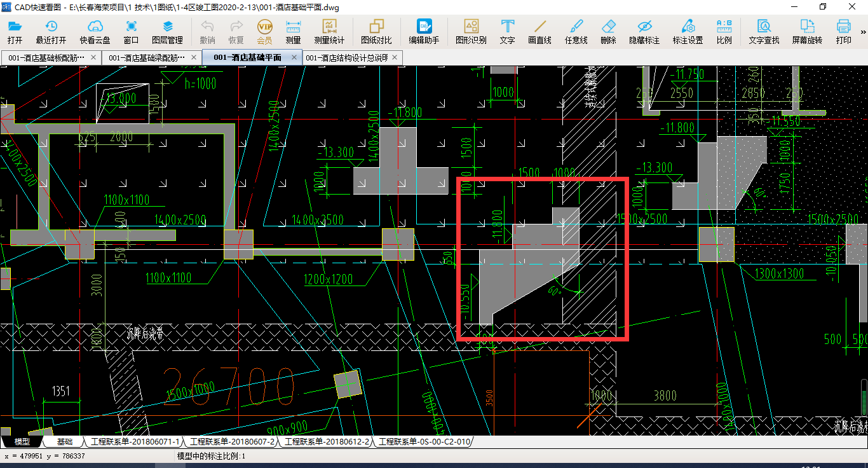Click the 1200x1200 column label

coord(327,279)
